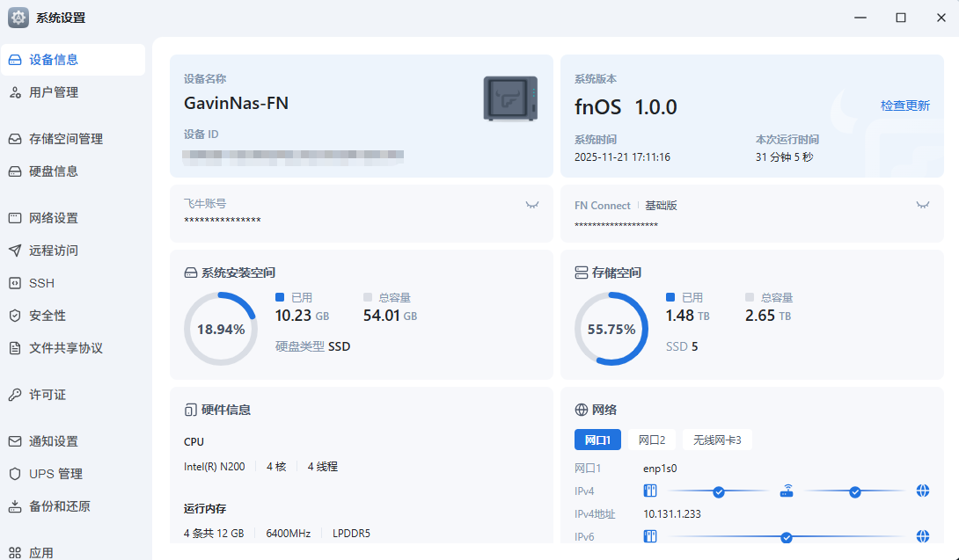Open 许可证 in sidebar
The image size is (959, 560).
73,395
